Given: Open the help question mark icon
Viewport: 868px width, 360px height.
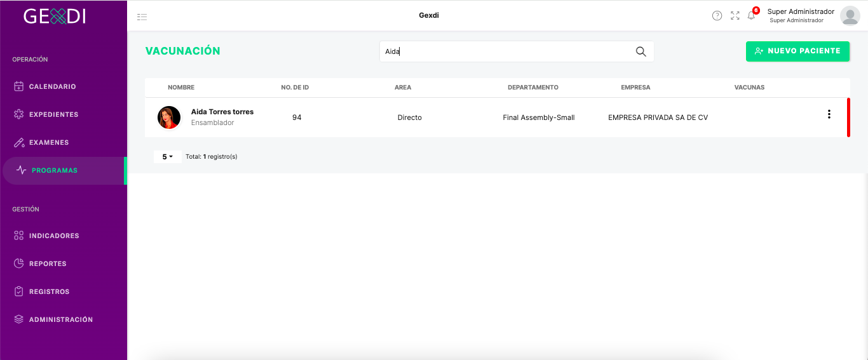Looking at the screenshot, I should 717,16.
